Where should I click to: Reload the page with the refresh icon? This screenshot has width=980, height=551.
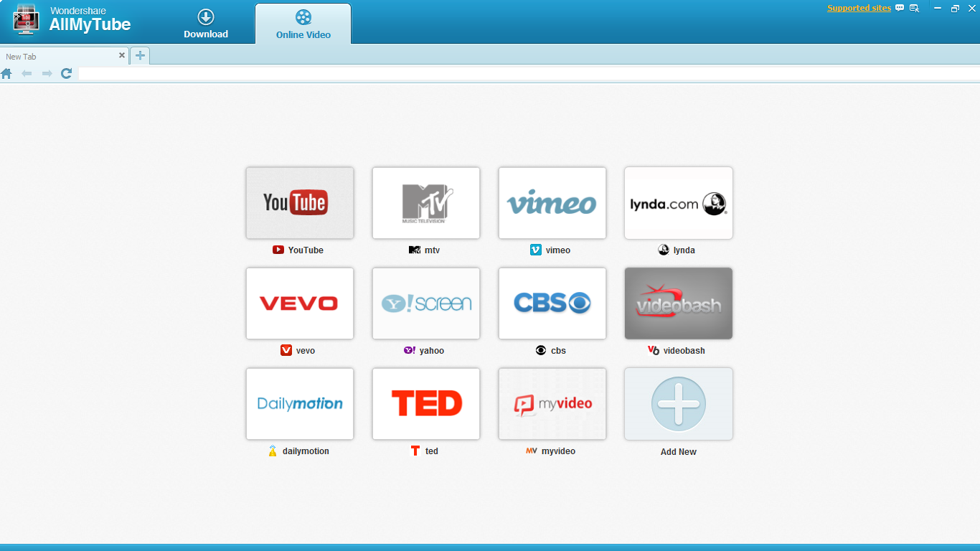coord(66,73)
